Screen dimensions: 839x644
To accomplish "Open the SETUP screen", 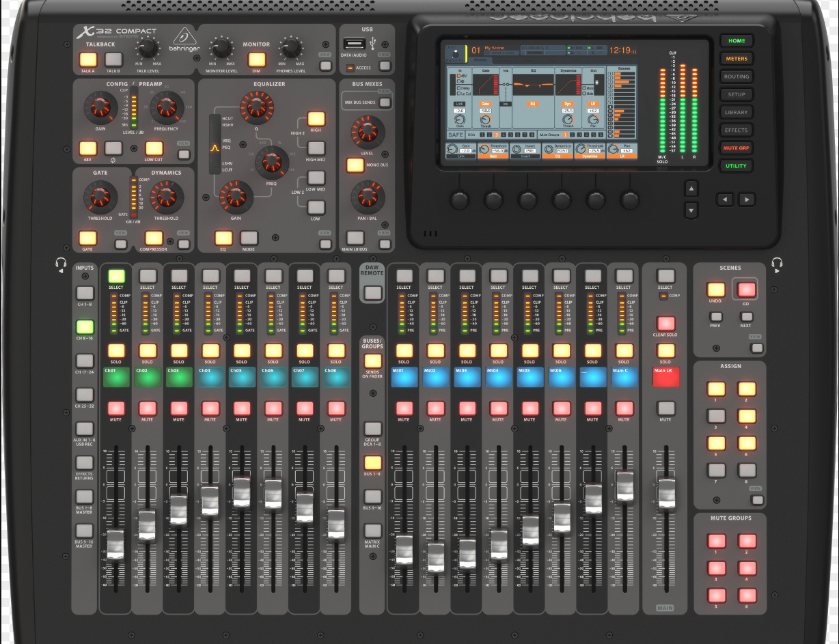I will (737, 94).
